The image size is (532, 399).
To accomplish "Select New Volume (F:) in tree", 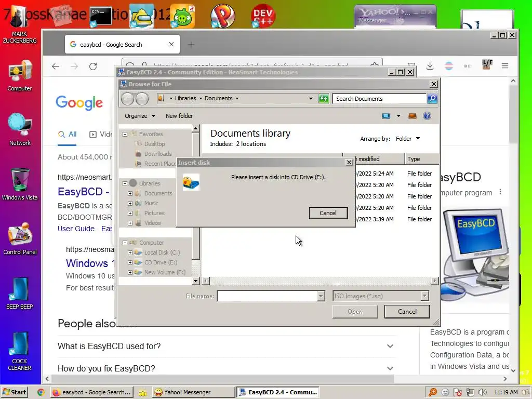I will pyautogui.click(x=165, y=272).
